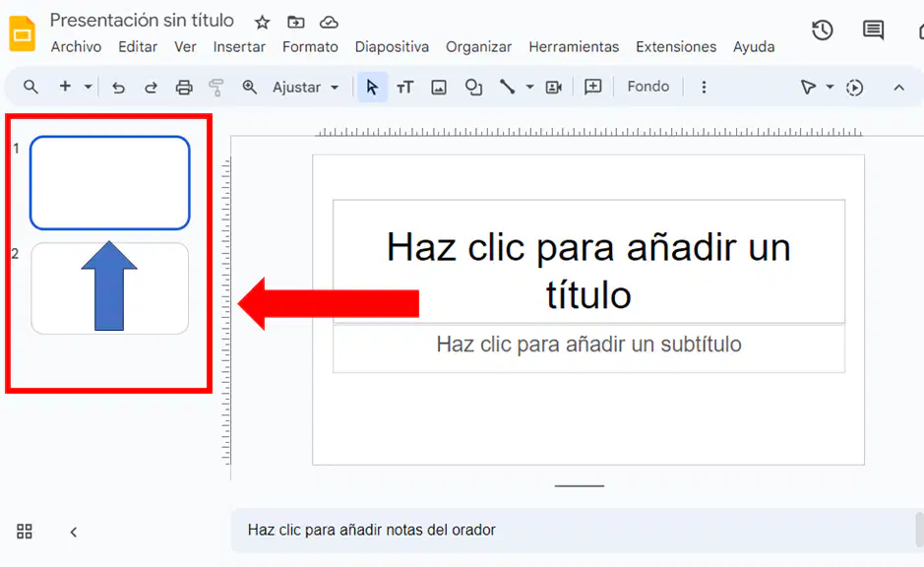924x567 pixels.
Task: Click the print icon
Action: 184,88
